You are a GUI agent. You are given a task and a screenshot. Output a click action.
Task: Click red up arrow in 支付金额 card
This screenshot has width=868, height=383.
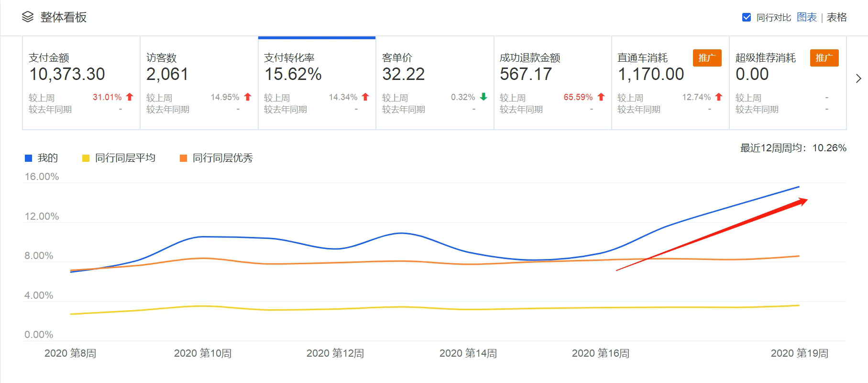tap(130, 97)
